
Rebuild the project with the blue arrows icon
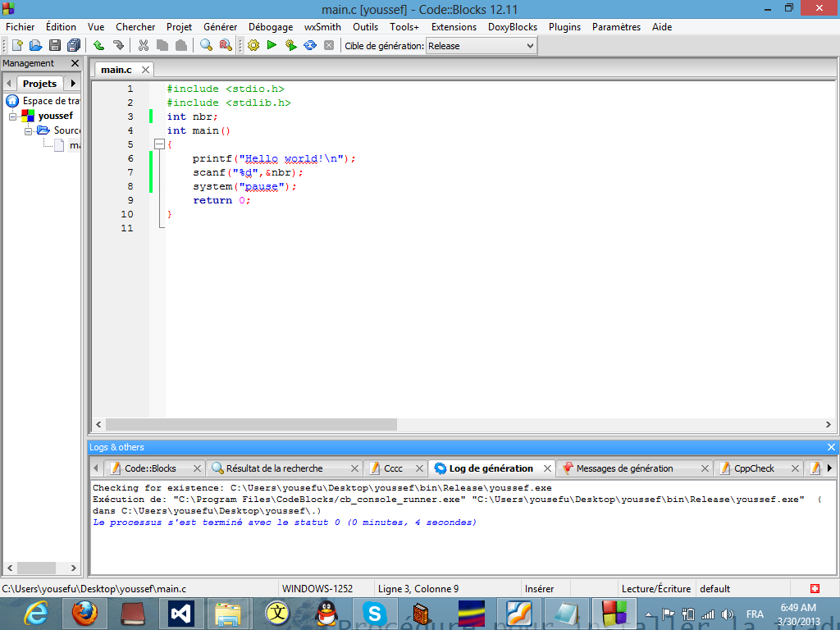click(310, 46)
